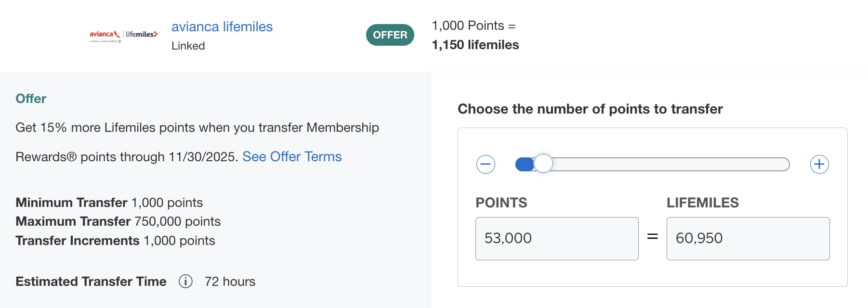Click the info icon beside Estimated Transfer Time

coord(184,282)
